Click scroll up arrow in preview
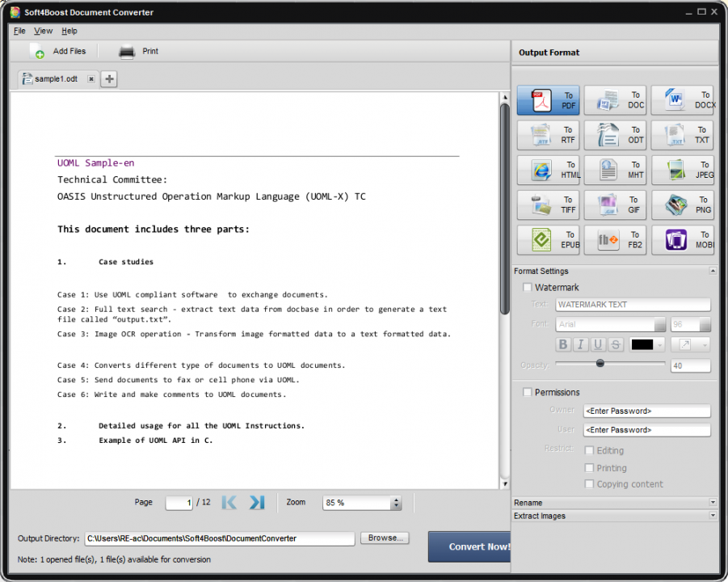728x582 pixels. click(505, 98)
